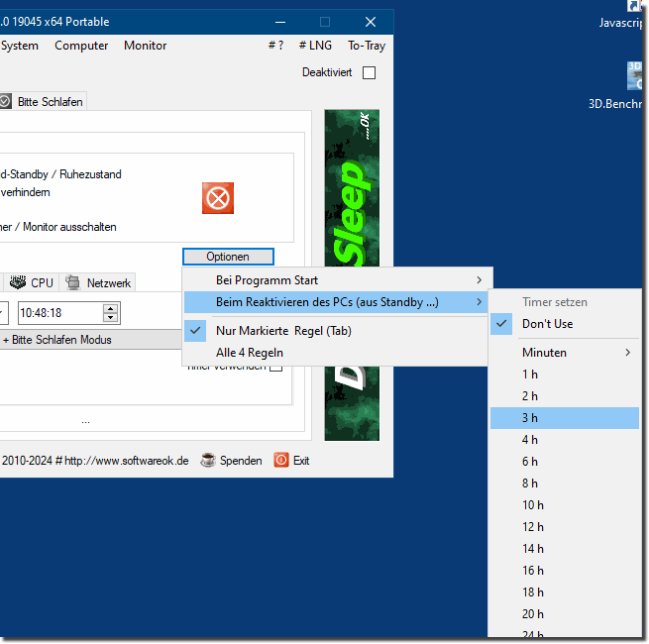
Task: Select 18 h timer entry
Action: [565, 592]
